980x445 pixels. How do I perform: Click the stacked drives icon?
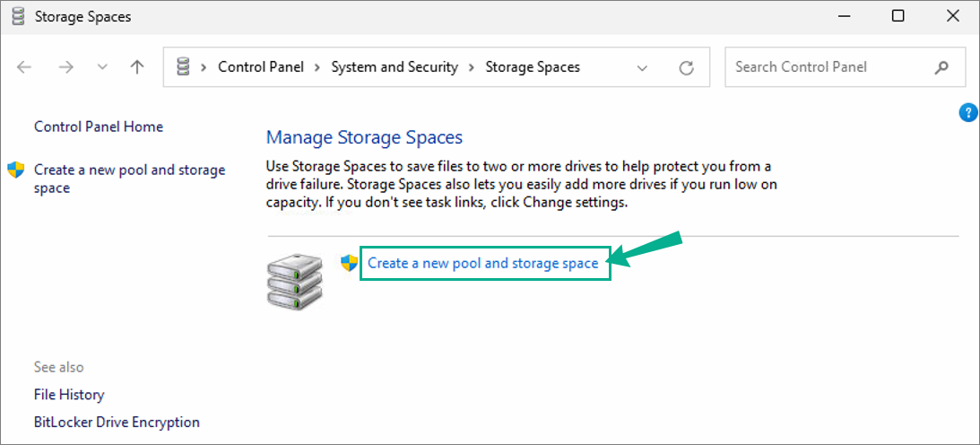[x=293, y=281]
